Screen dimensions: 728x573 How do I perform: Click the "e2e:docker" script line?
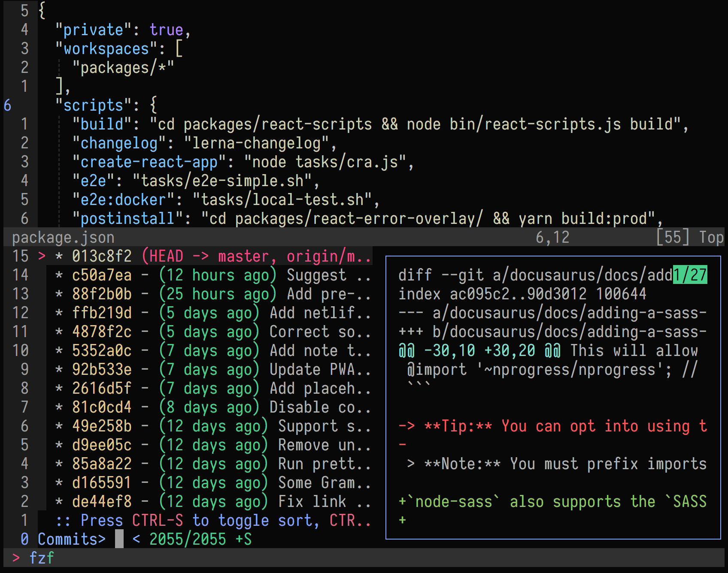tap(226, 199)
